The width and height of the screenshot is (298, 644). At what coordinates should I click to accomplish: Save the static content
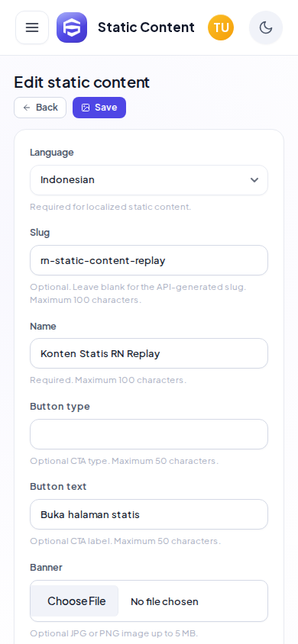pos(99,108)
